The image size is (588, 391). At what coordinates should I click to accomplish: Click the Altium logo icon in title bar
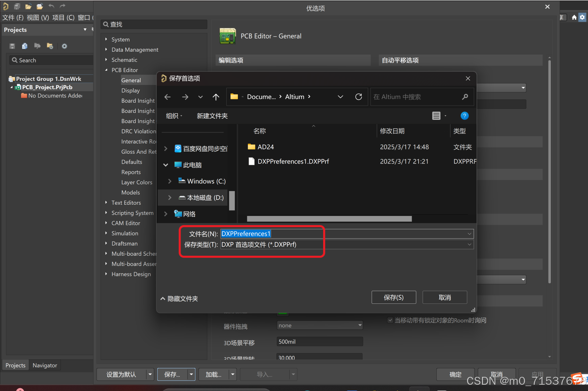[6, 6]
